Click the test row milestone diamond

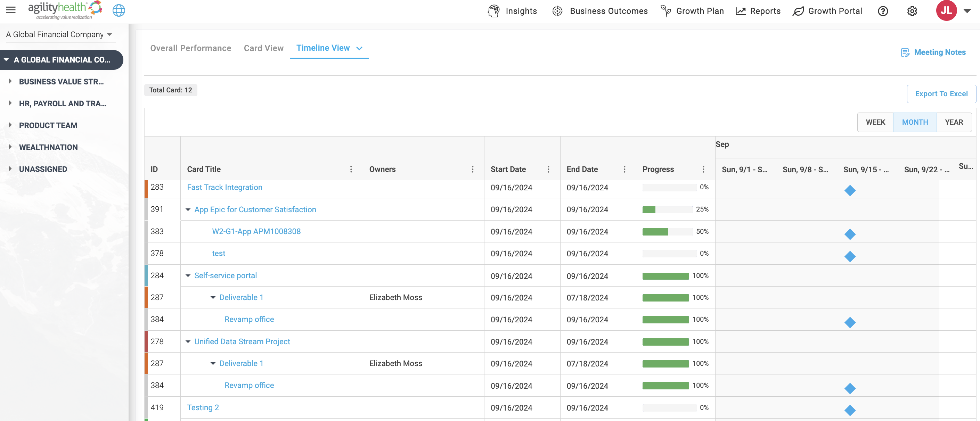point(850,256)
